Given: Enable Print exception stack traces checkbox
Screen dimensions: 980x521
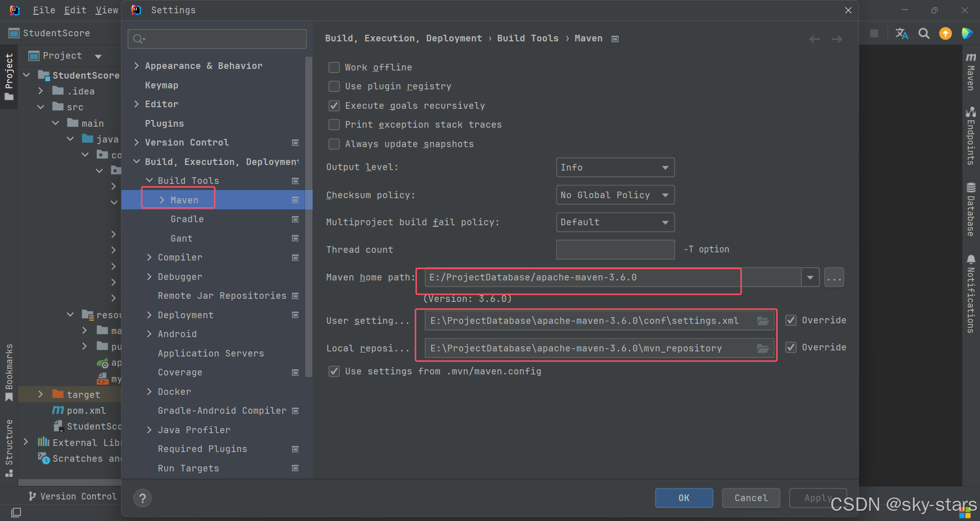Looking at the screenshot, I should (x=334, y=125).
